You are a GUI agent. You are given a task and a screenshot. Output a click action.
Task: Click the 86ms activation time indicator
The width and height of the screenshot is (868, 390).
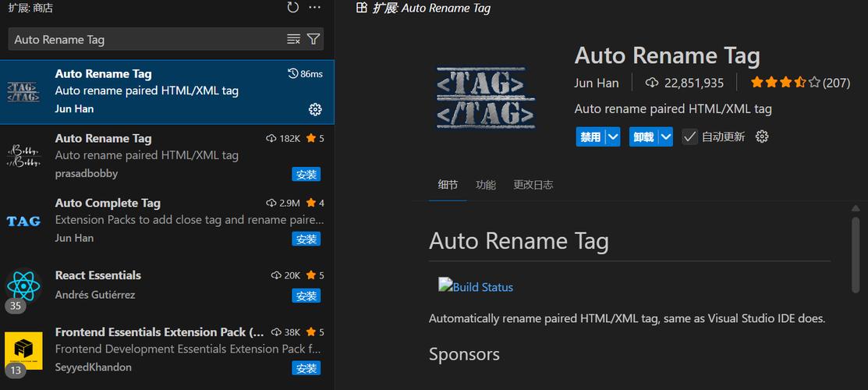[x=306, y=73]
